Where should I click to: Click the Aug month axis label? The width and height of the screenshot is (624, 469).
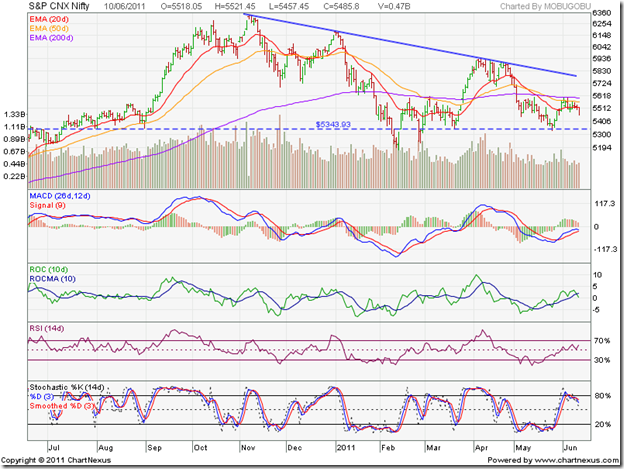(x=105, y=448)
